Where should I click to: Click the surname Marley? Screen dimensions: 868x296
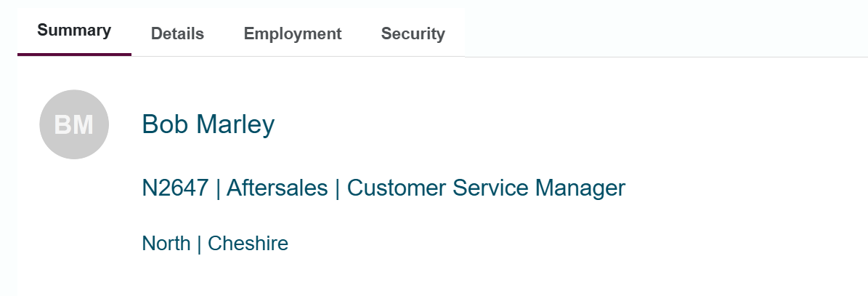(x=236, y=124)
